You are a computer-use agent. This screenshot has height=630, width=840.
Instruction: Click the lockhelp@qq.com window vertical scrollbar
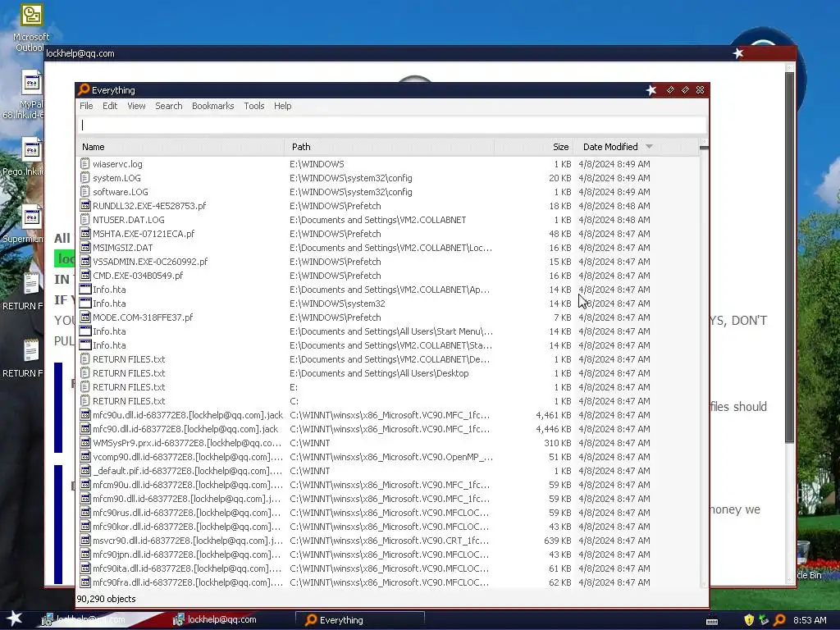(x=790, y=322)
